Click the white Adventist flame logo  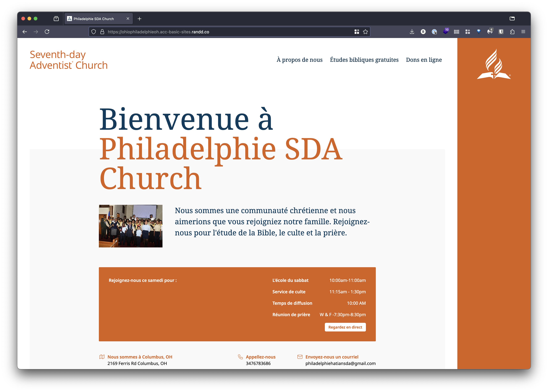494,64
